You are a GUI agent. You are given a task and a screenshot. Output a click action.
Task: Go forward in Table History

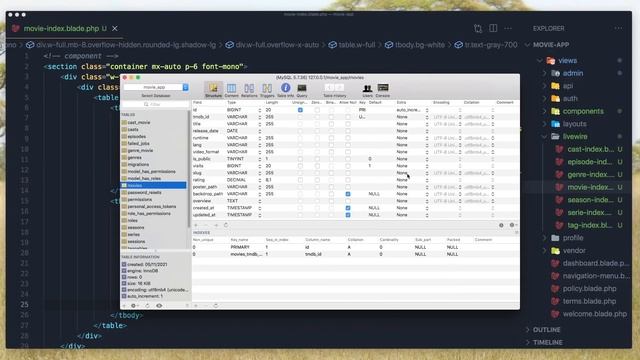[x=340, y=87]
